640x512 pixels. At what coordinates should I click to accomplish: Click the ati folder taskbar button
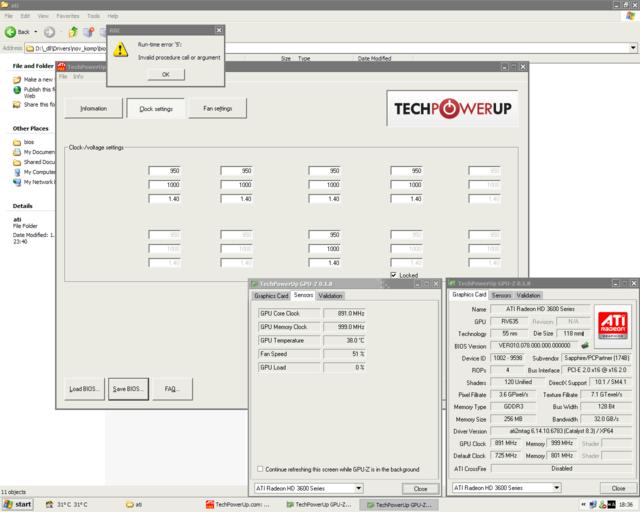click(133, 505)
